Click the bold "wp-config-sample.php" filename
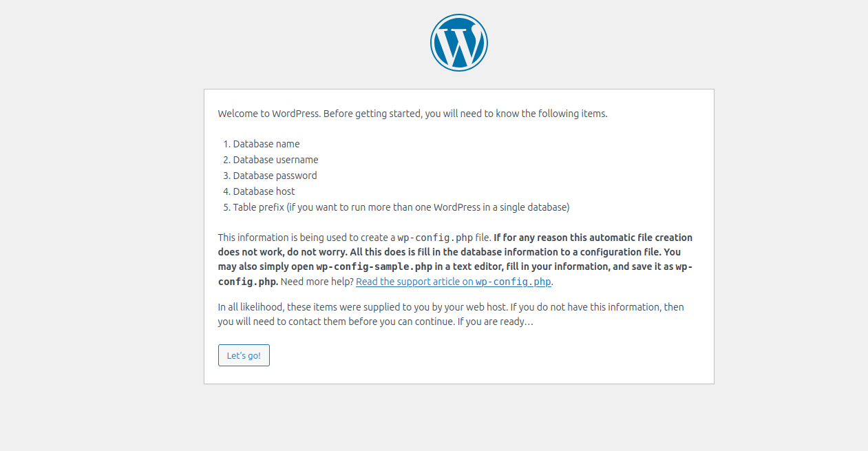Viewport: 868px width, 451px height. (374, 266)
